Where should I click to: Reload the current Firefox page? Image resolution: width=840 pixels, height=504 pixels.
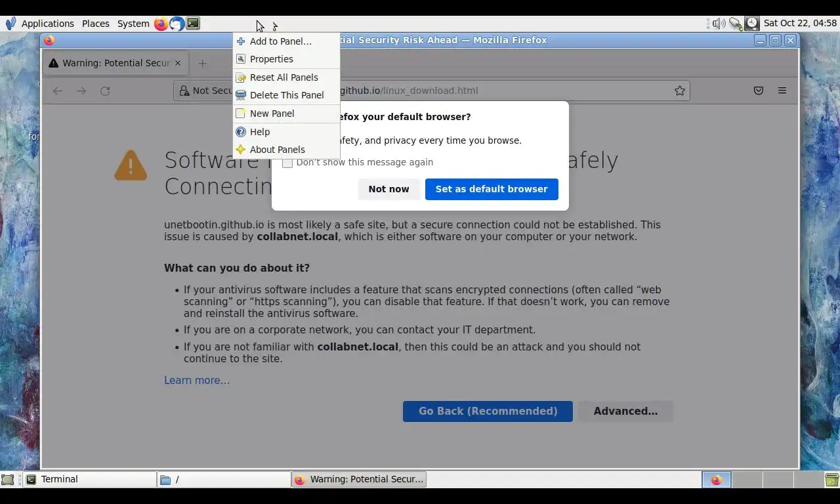105,91
